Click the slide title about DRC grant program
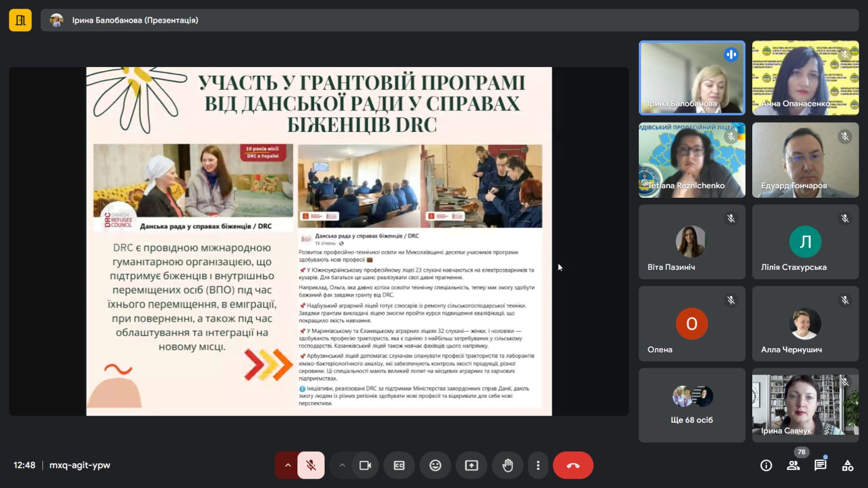This screenshot has width=868, height=488. (x=362, y=103)
